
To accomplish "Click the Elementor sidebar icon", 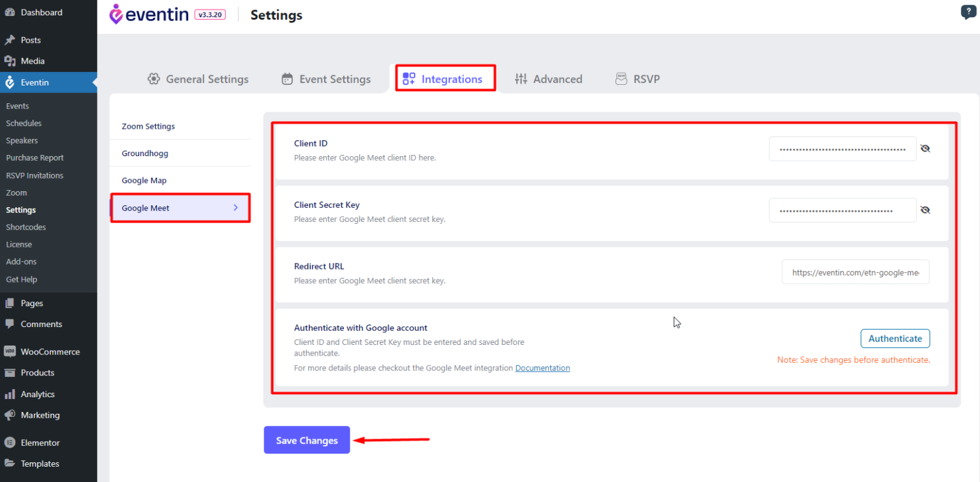I will pyautogui.click(x=10, y=442).
